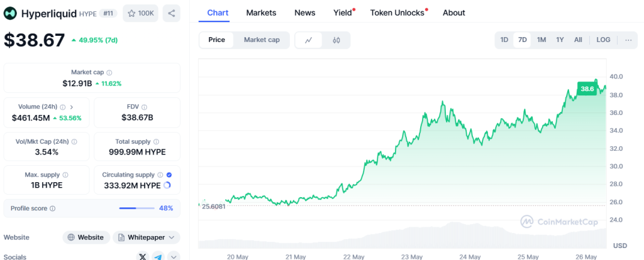
Task: Open the Website link button
Action: [86, 237]
